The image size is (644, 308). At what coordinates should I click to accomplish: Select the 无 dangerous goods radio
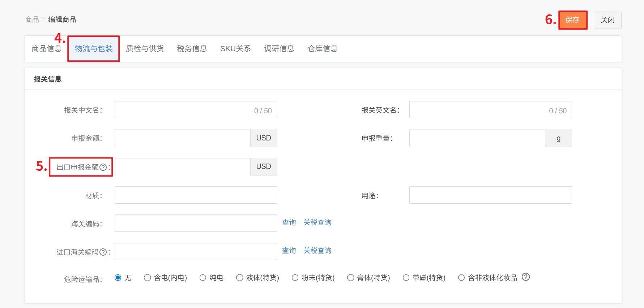[x=118, y=278]
